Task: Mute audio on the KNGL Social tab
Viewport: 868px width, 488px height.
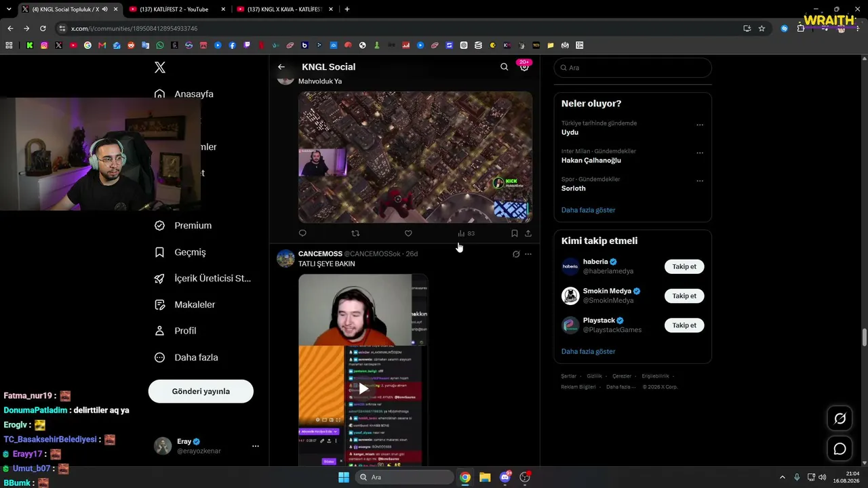Action: point(105,9)
